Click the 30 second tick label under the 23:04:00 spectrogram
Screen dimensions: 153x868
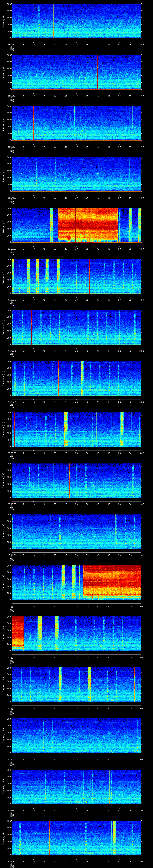[77, 198]
